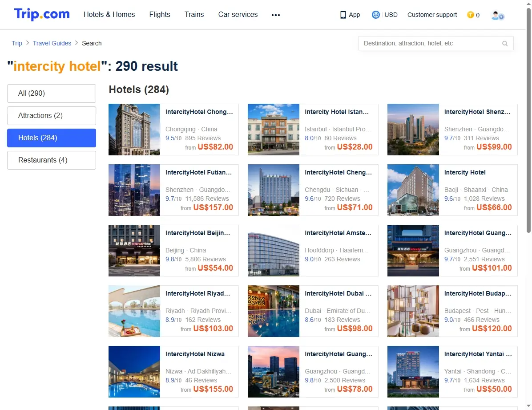Open IntercityHotel Guangzhou $101 photo
Image resolution: width=532 pixels, height=410 pixels.
tap(413, 250)
